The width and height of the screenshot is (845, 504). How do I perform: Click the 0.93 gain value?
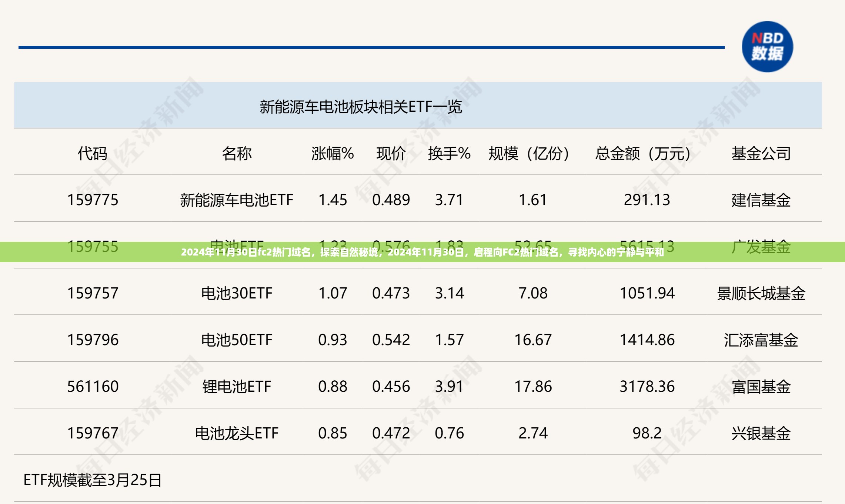tap(333, 340)
